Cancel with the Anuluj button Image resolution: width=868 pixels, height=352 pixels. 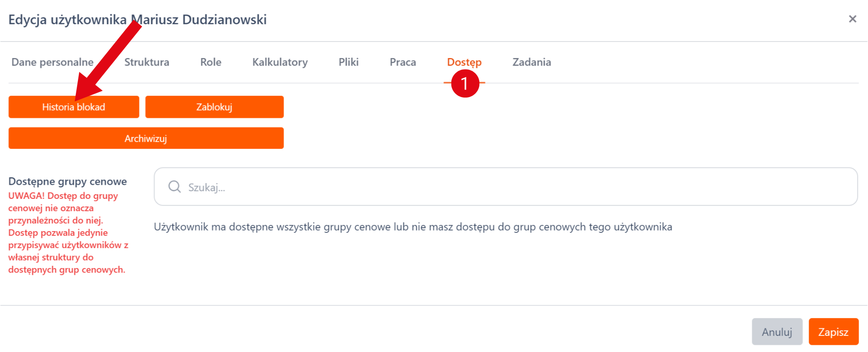(776, 332)
